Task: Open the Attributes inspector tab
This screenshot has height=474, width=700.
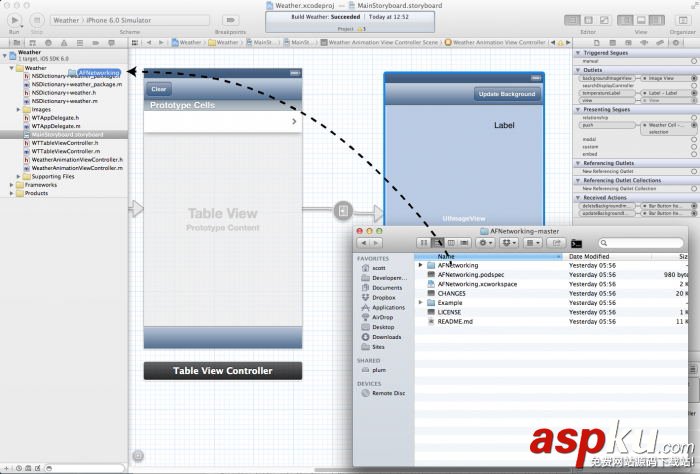Action: pyautogui.click(x=644, y=43)
